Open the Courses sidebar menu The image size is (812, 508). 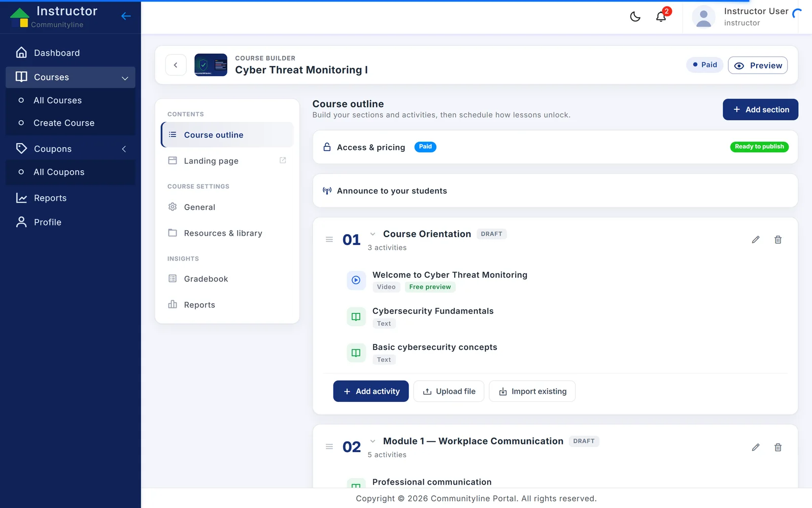tap(71, 77)
